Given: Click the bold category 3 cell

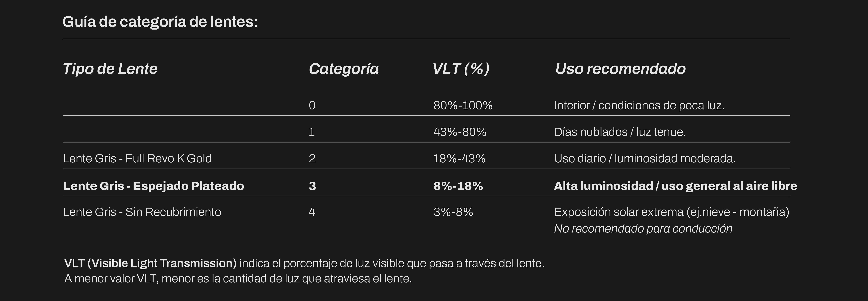Looking at the screenshot, I should [312, 186].
